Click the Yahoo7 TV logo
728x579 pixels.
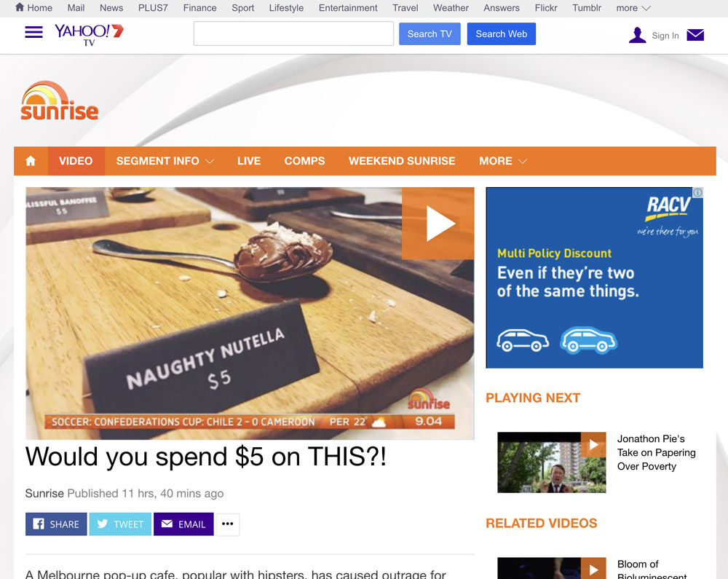point(89,35)
